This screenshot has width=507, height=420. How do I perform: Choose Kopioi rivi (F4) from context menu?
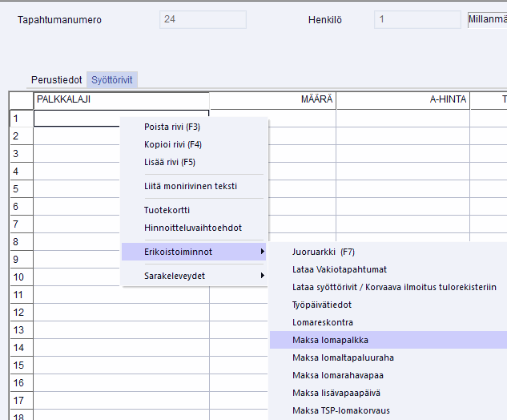click(x=172, y=144)
